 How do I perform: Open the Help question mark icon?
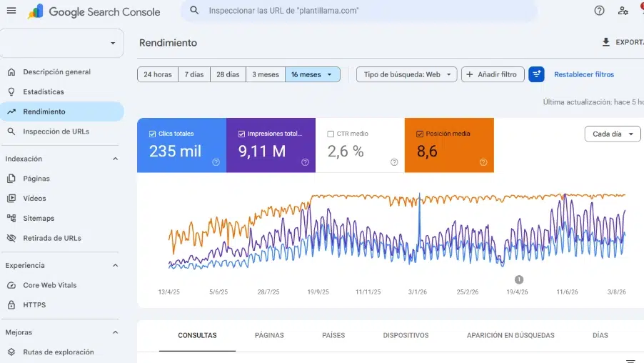point(599,11)
